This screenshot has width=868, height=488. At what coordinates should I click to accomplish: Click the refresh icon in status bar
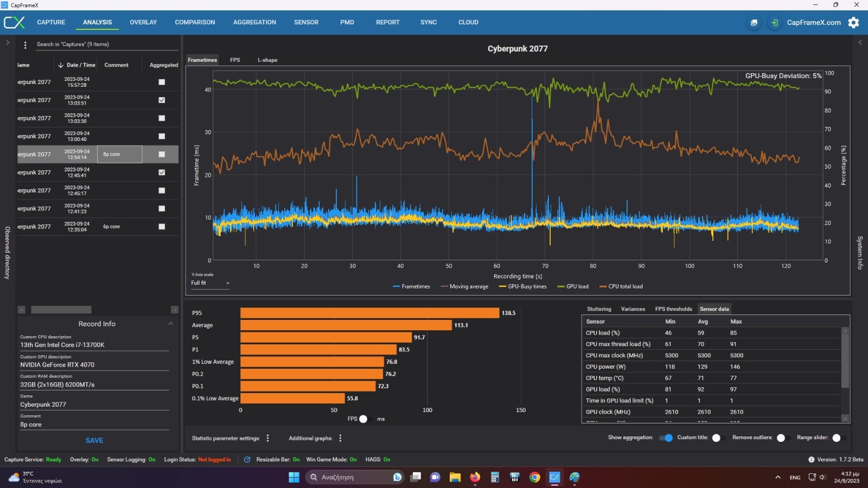247,459
